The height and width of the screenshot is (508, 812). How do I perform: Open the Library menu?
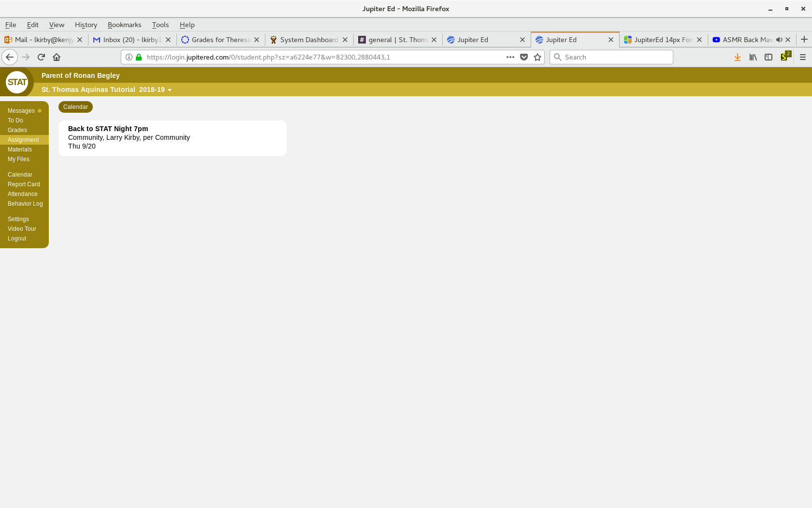[753, 57]
